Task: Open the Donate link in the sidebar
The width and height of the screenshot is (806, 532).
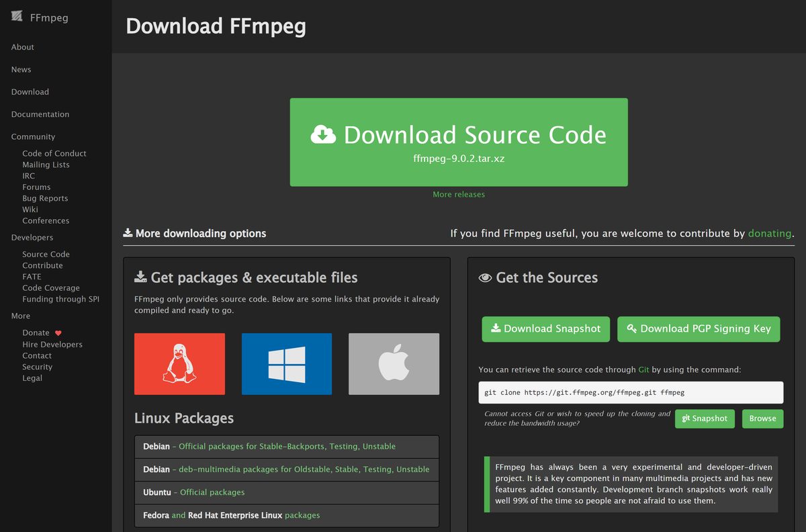Action: tap(36, 332)
